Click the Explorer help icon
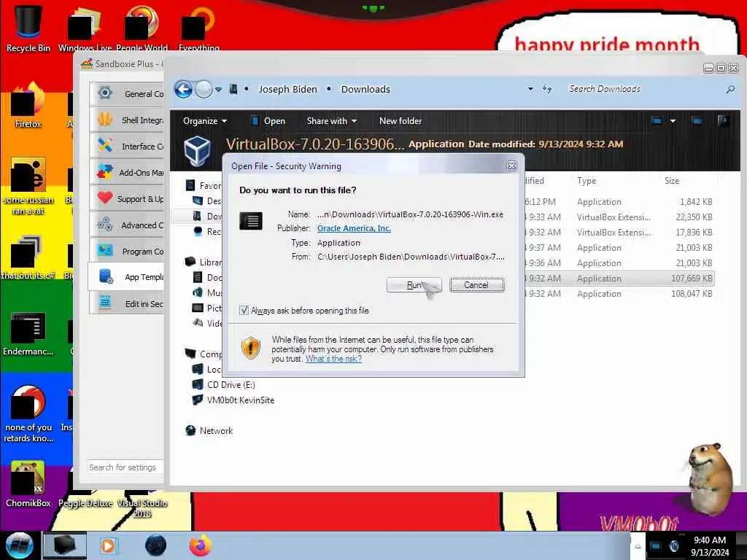 pyautogui.click(x=723, y=121)
